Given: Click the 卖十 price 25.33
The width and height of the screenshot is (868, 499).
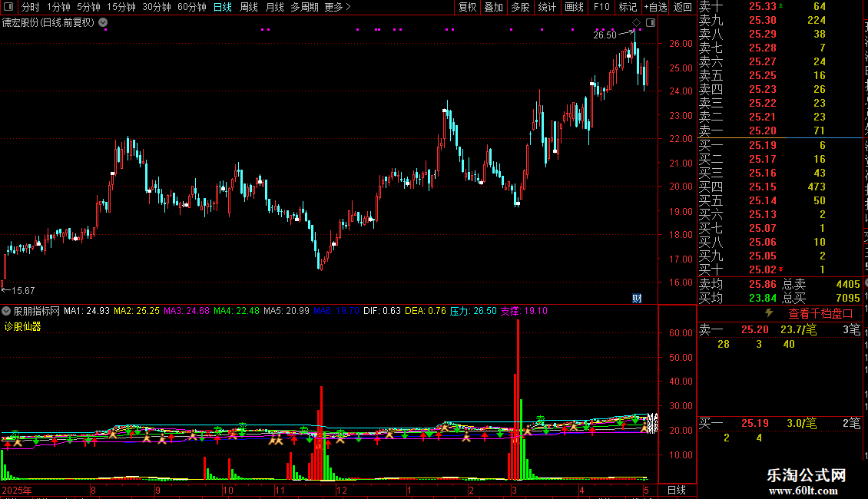Looking at the screenshot, I should 762,6.
